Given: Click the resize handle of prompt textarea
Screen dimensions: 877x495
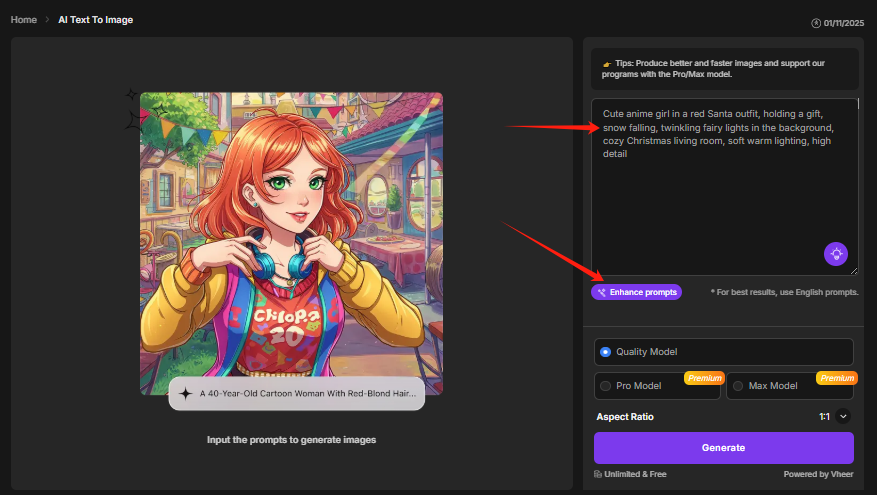Looking at the screenshot, I should coord(854,271).
